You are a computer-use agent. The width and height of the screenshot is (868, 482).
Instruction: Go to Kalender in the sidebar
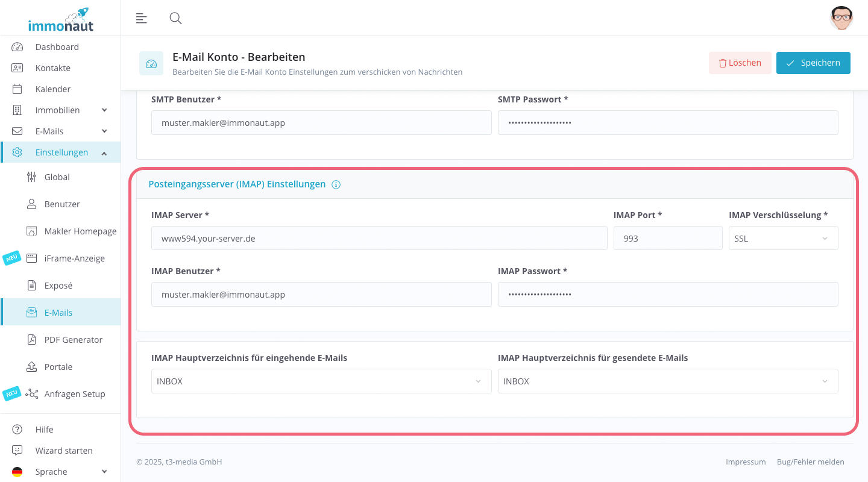click(x=53, y=89)
